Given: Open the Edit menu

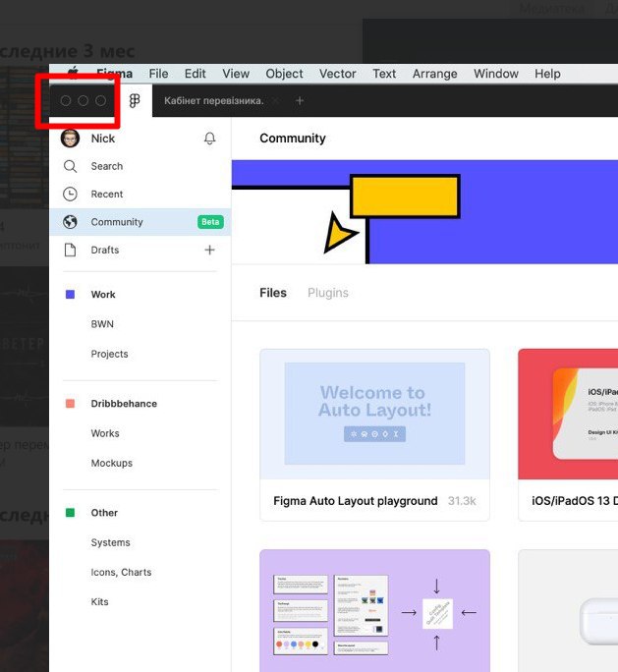Looking at the screenshot, I should [195, 74].
